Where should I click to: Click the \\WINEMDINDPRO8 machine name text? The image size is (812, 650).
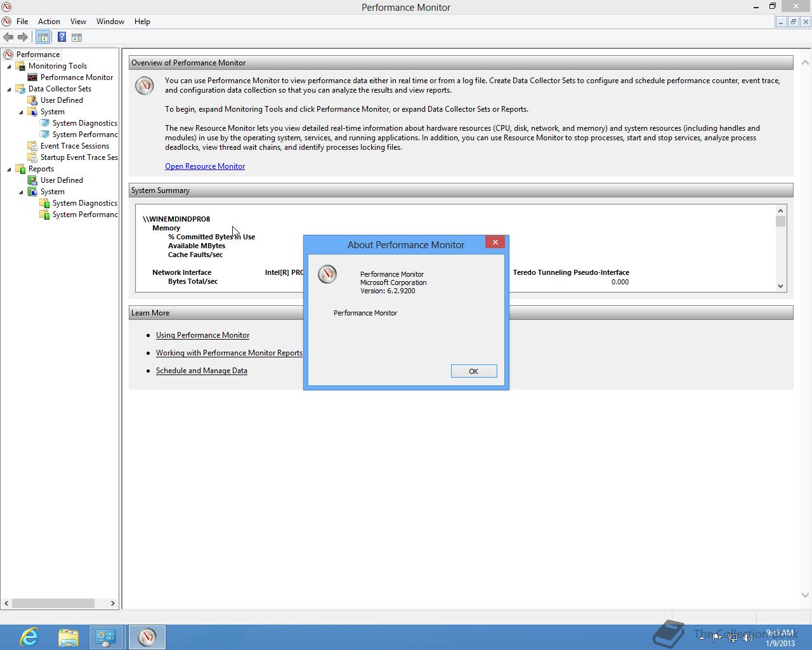176,219
